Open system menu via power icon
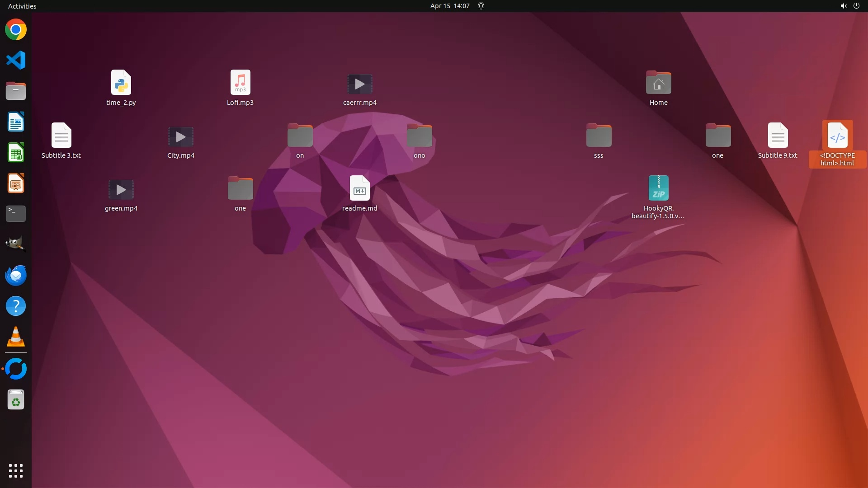 coord(856,6)
